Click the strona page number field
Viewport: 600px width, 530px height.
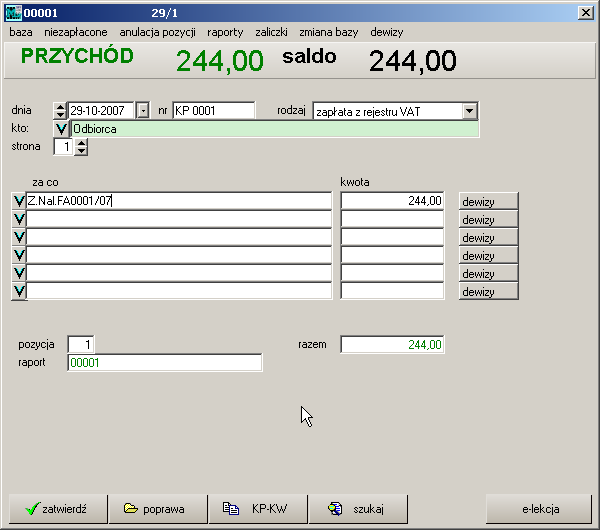click(63, 147)
